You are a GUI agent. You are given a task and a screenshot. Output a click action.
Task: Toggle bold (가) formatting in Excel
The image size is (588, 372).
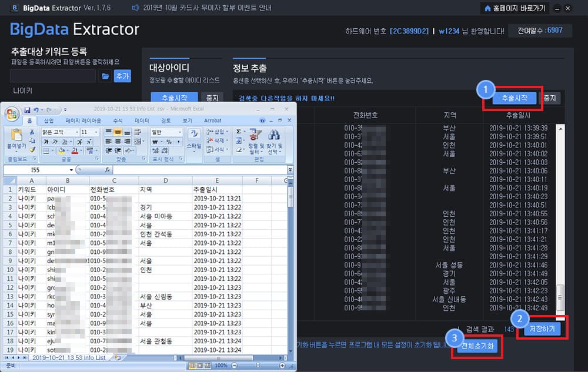46,142
